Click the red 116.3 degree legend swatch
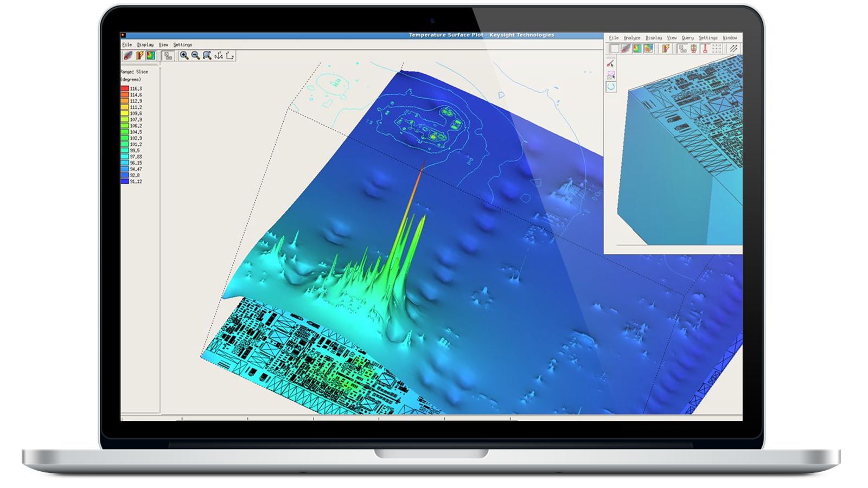Screen dimensions: 868x488 pos(125,88)
